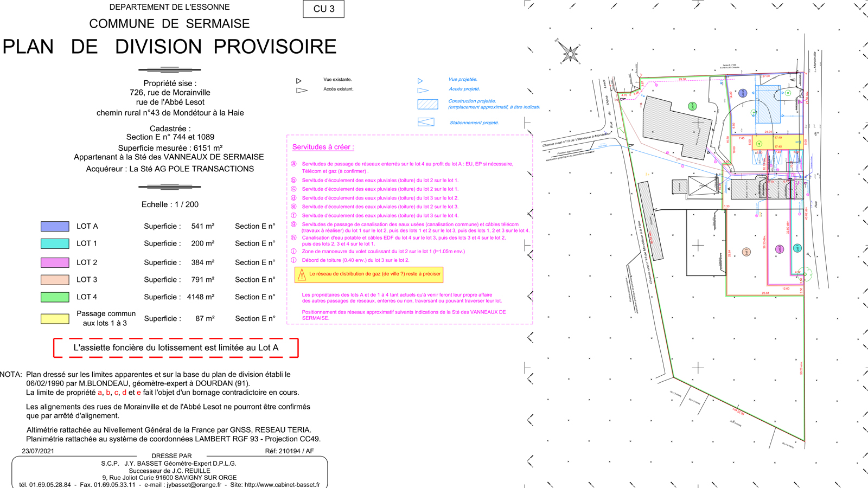The image size is (868, 488).
Task: Click the 'Stationnement projeté' crossed rectangle symbol
Action: (426, 123)
